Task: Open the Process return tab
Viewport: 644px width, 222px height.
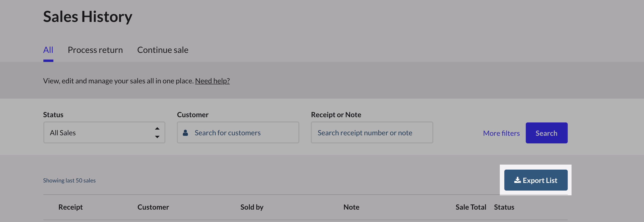Action: [x=95, y=50]
